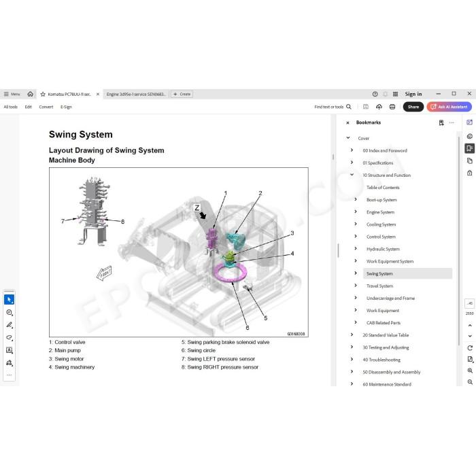The height and width of the screenshot is (476, 476).
Task: Switch to the Engine 3d95e-1 service tab
Action: (136, 94)
